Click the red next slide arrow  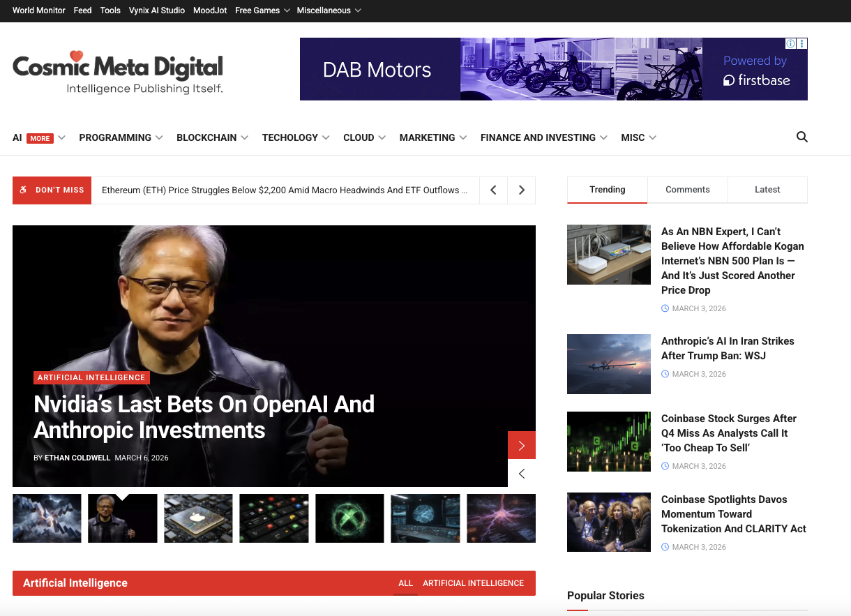coord(522,445)
